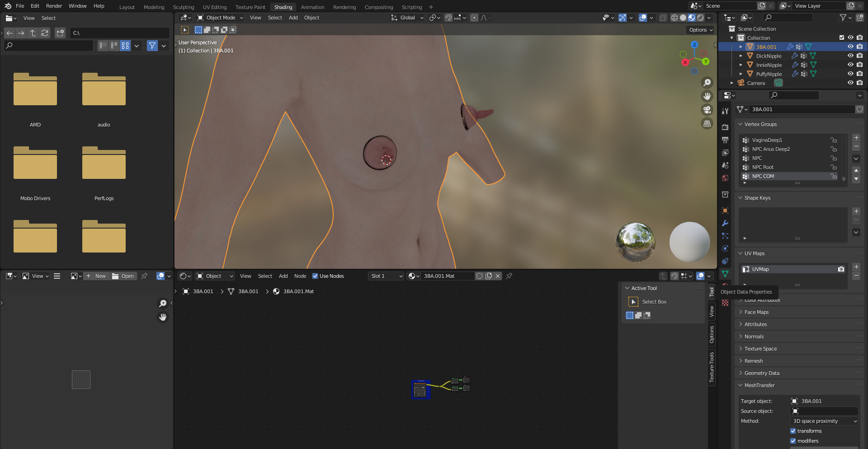Add a new vertex group with plus button
The width and height of the screenshot is (868, 449).
coord(856,138)
